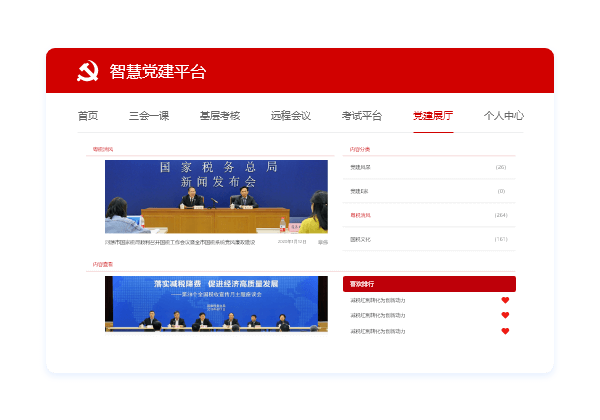Viewport: 600px width, 420px height.
Task: Click the first ranking entry text
Action: click(x=378, y=300)
